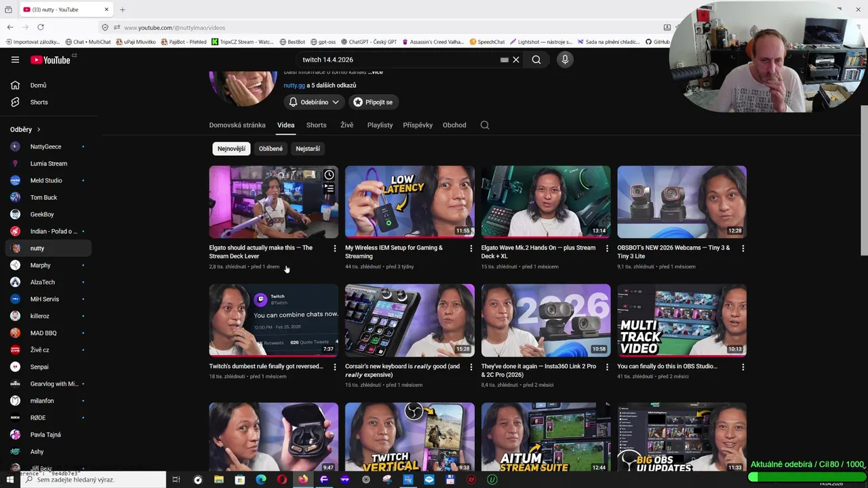
Task: Open options for OBS Studio multitrack video
Action: [x=743, y=367]
